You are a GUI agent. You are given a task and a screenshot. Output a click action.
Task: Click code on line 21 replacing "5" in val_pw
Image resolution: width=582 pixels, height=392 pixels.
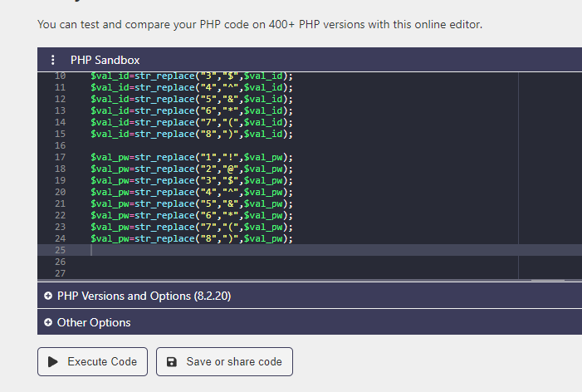[x=192, y=203]
